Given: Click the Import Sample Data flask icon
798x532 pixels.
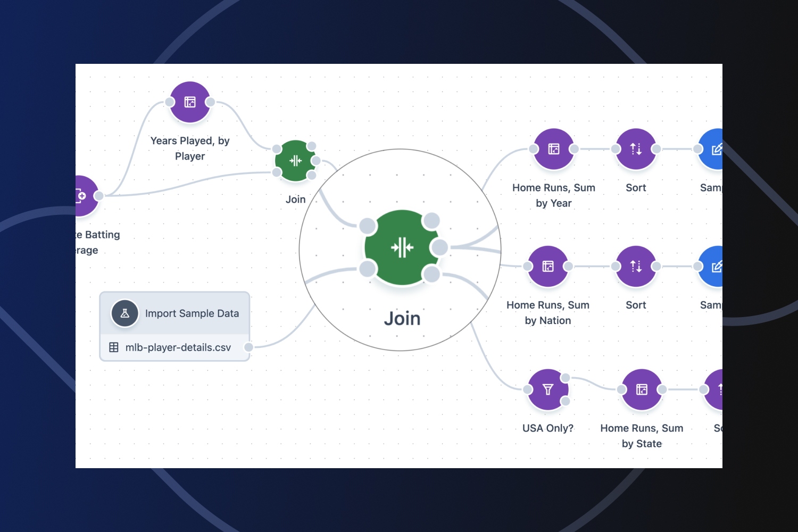Looking at the screenshot, I should (x=125, y=313).
